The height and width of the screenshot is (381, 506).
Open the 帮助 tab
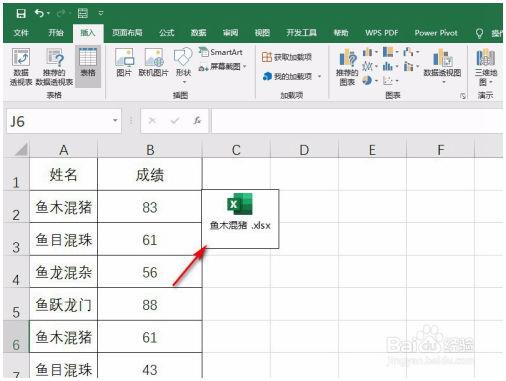[341, 33]
